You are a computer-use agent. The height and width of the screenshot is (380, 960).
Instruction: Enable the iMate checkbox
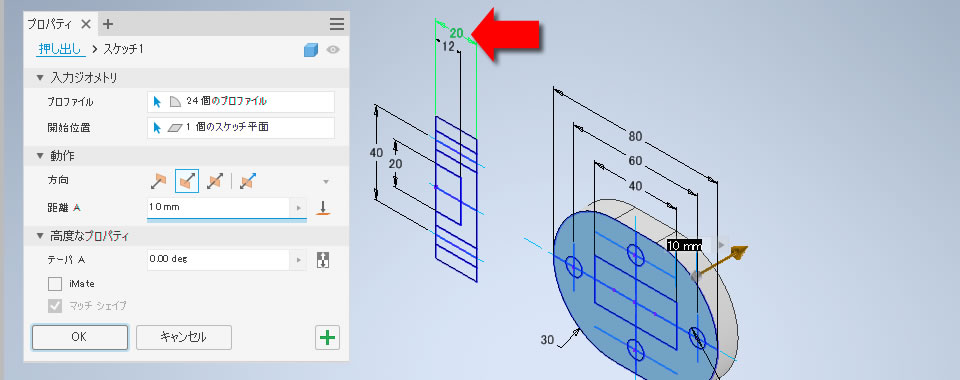pos(55,284)
